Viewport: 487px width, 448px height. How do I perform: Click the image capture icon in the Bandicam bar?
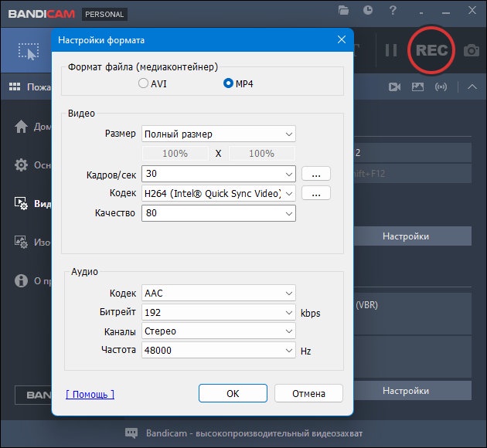coord(417,87)
